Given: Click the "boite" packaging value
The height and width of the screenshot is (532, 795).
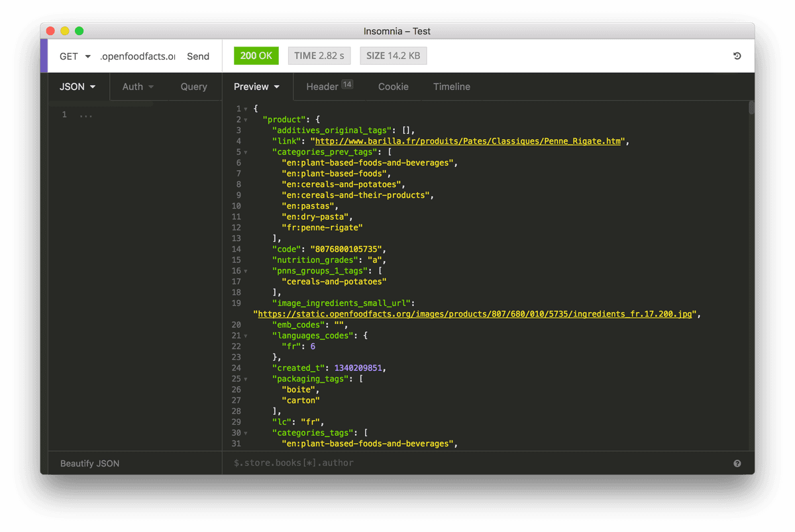Looking at the screenshot, I should [298, 390].
